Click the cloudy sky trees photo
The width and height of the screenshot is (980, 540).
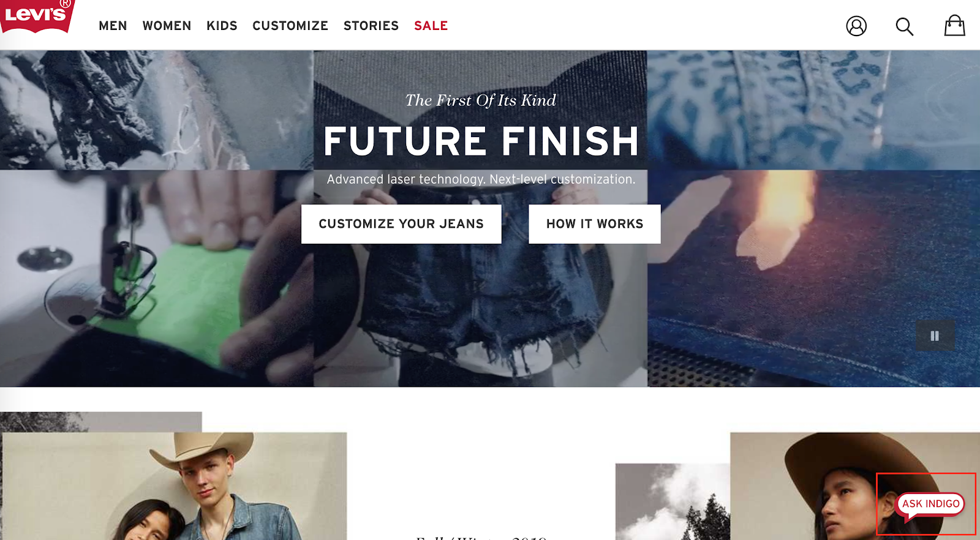pyautogui.click(x=673, y=501)
